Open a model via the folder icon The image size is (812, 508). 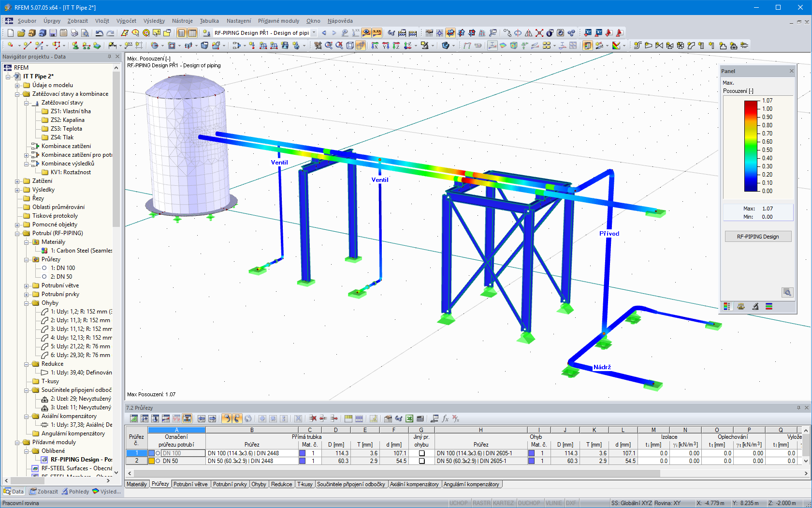21,33
